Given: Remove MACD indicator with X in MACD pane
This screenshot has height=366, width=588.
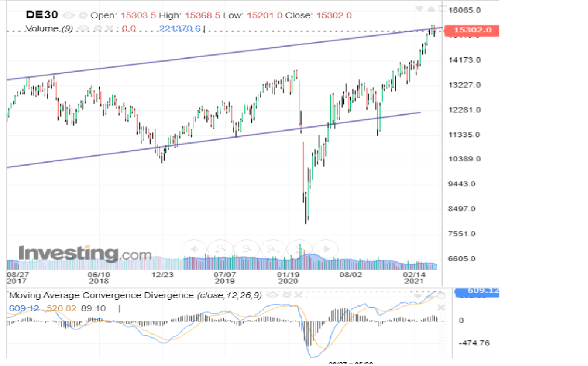Looking at the screenshot, I should click(x=441, y=307).
